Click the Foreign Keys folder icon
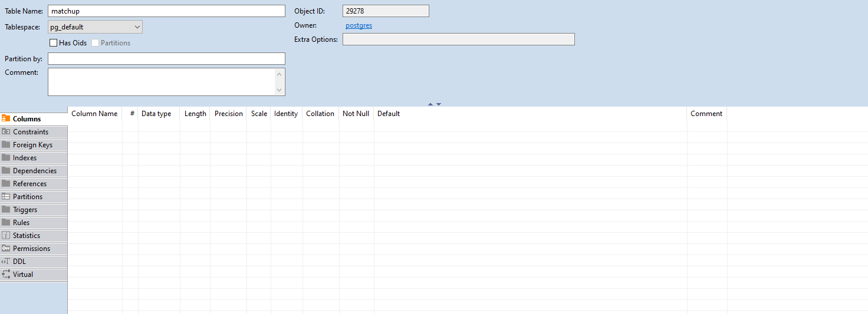The width and height of the screenshot is (868, 314). (x=6, y=144)
